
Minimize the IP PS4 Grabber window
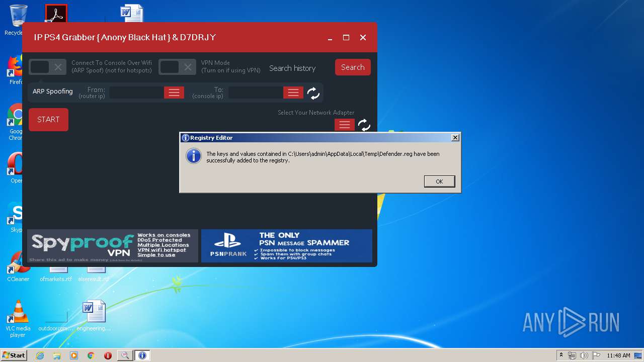pos(330,38)
